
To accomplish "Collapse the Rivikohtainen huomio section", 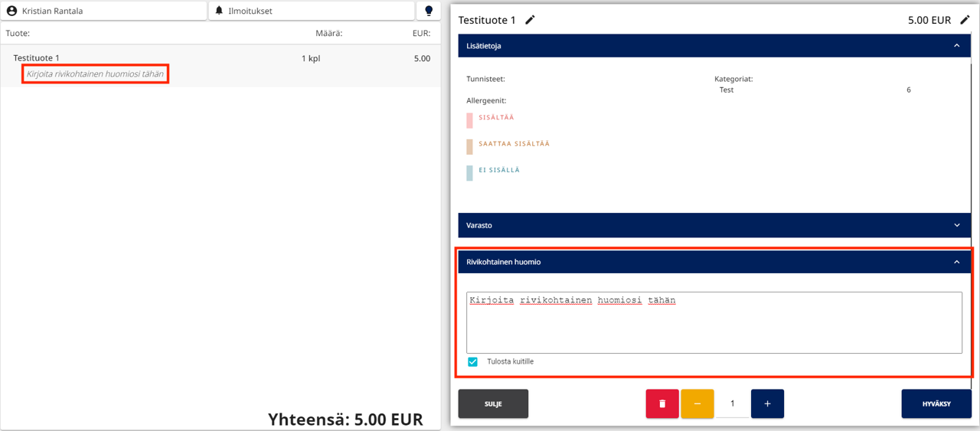I will click(x=956, y=262).
